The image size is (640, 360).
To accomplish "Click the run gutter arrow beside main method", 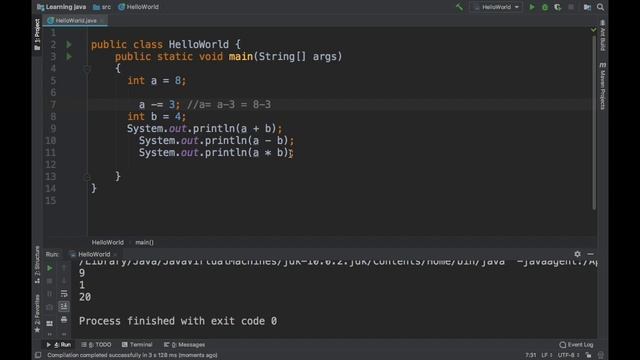I will click(69, 56).
